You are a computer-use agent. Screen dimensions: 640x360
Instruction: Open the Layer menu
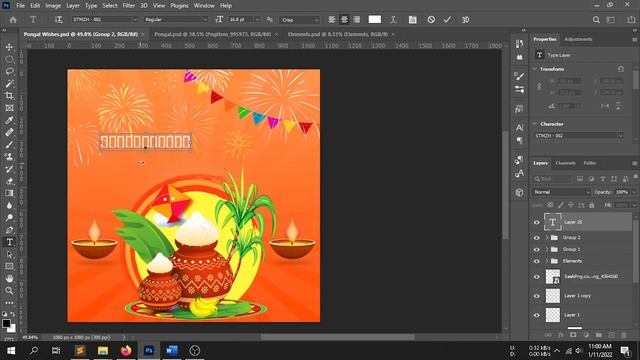(x=73, y=6)
